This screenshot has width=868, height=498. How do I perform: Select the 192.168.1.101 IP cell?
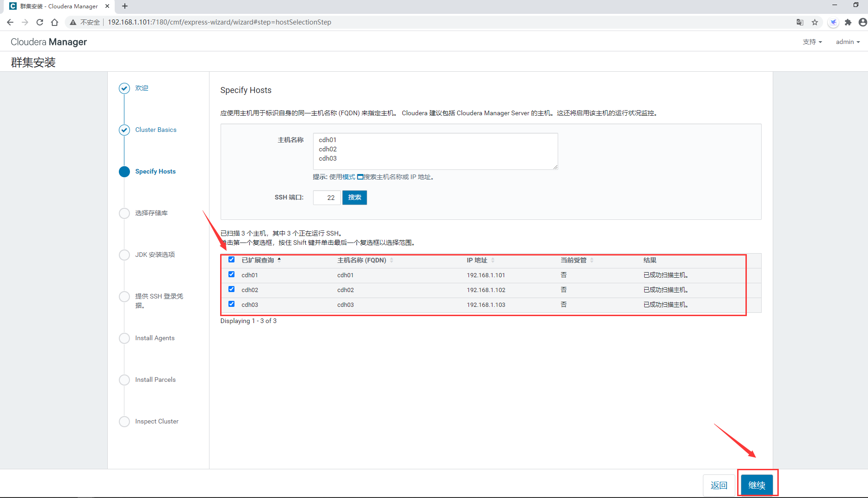[x=486, y=275]
